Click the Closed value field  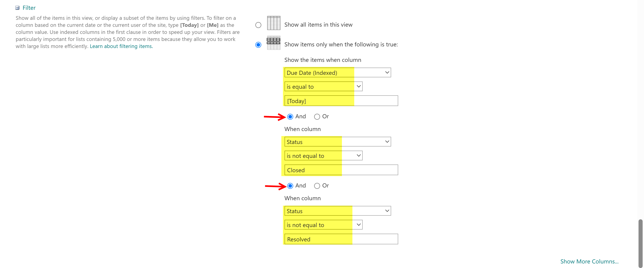click(341, 170)
